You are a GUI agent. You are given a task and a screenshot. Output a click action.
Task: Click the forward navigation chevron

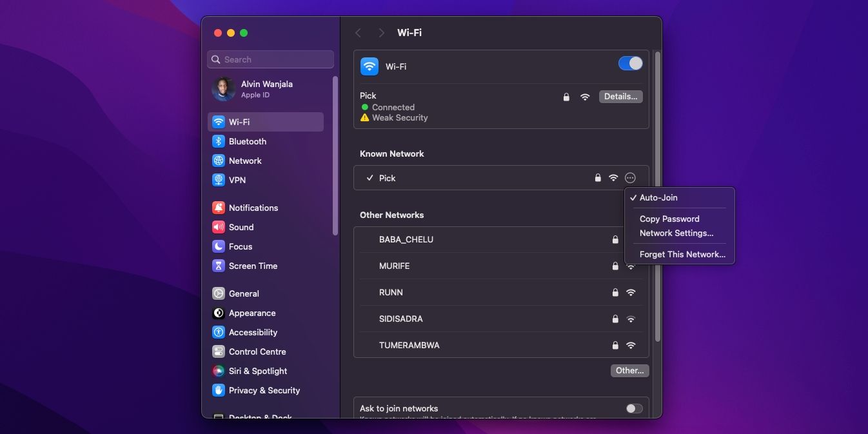pyautogui.click(x=381, y=32)
